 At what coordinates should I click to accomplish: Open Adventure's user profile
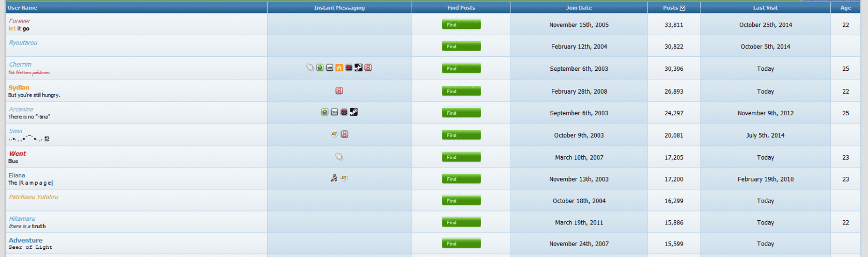(x=26, y=240)
